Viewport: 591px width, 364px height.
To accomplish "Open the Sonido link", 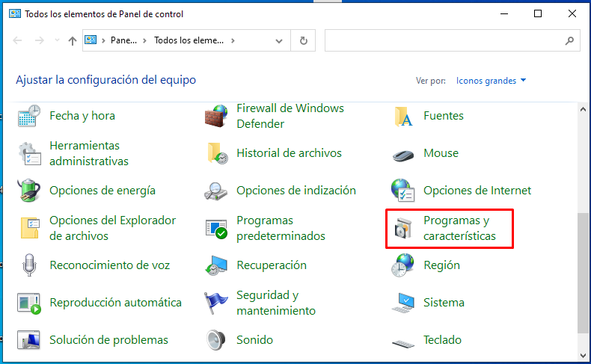I will [x=254, y=340].
